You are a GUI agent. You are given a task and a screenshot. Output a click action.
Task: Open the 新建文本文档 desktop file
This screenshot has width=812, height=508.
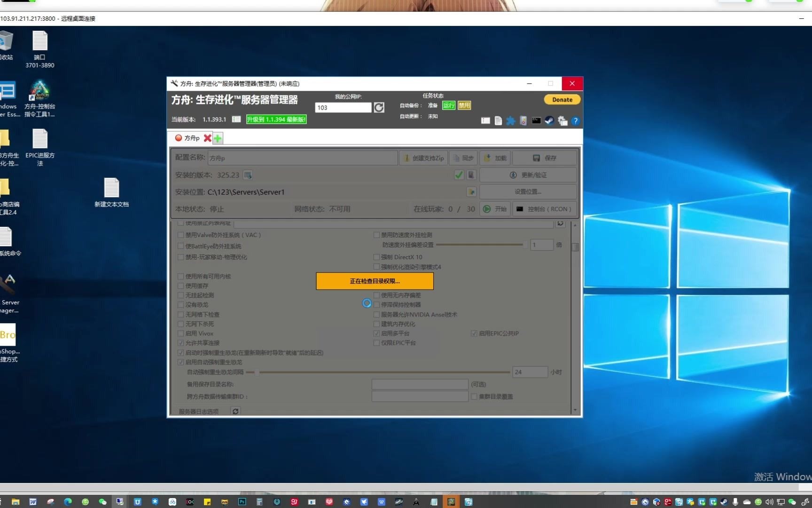[111, 193]
